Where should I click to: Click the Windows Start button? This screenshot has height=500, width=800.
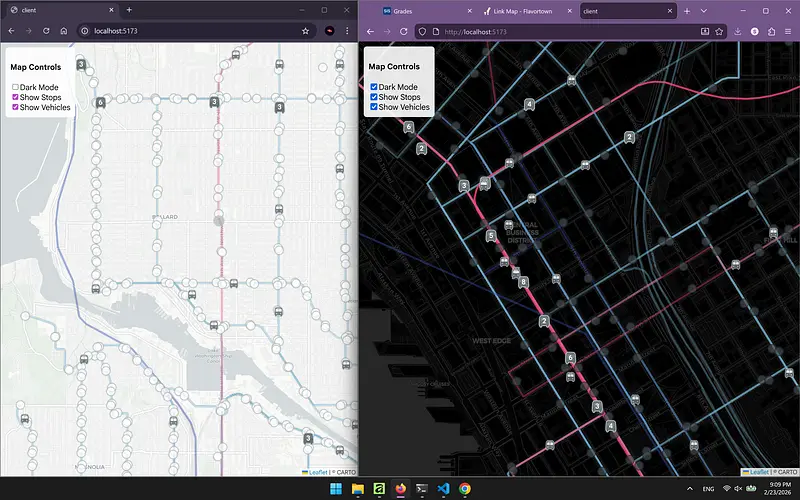(x=336, y=489)
